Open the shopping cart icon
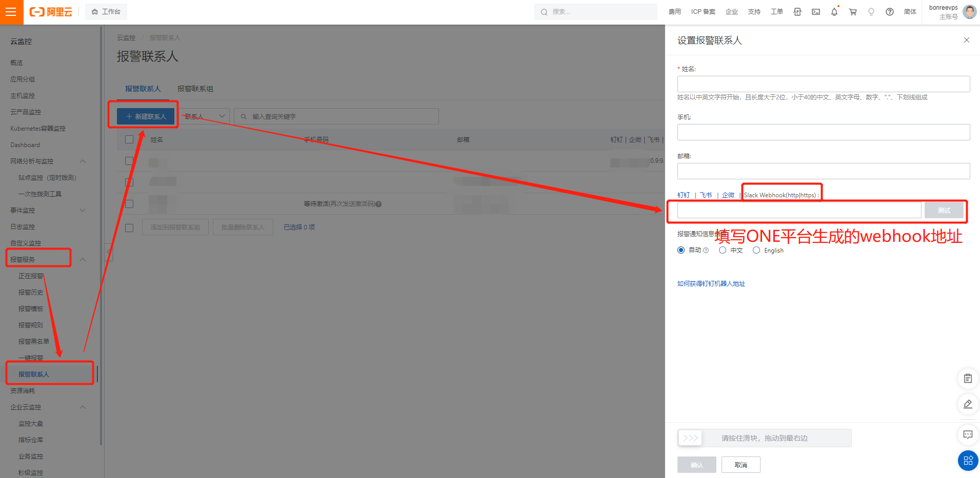980x478 pixels. click(x=852, y=12)
